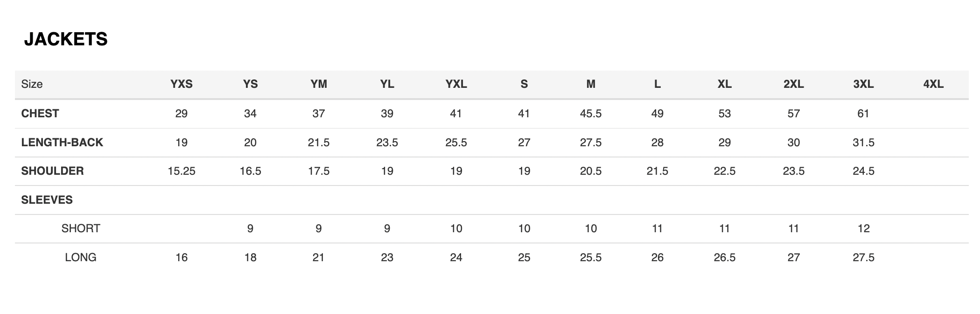Select the SHOULDER row label
Image resolution: width=980 pixels, height=314 pixels.
52,171
